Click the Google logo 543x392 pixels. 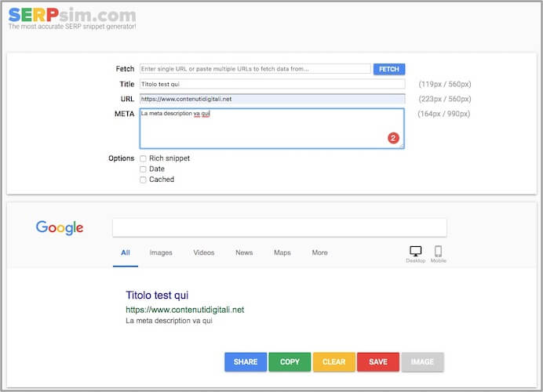pyautogui.click(x=60, y=227)
